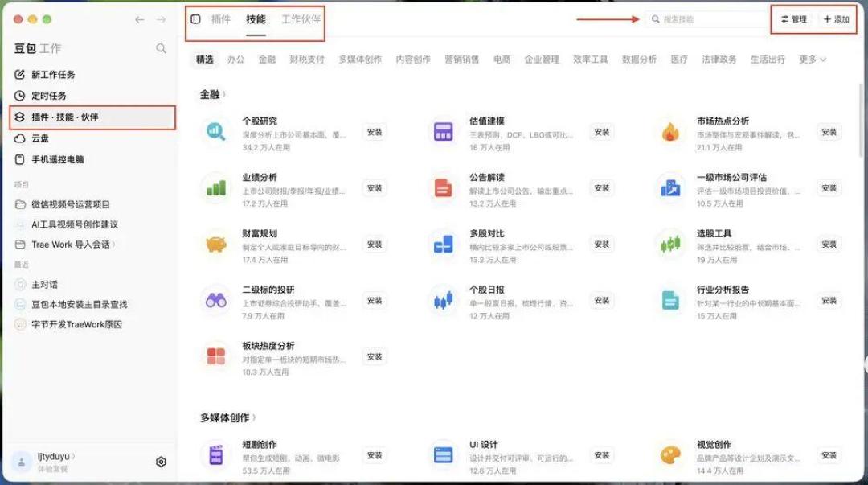Install the 个股研究 skill
The width and height of the screenshot is (868, 485).
tap(375, 132)
